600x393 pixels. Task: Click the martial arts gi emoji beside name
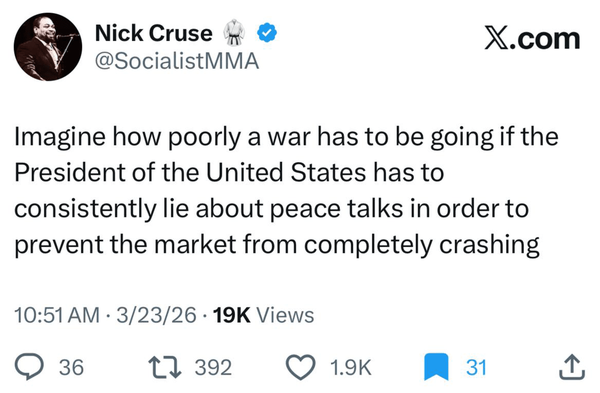pyautogui.click(x=233, y=33)
